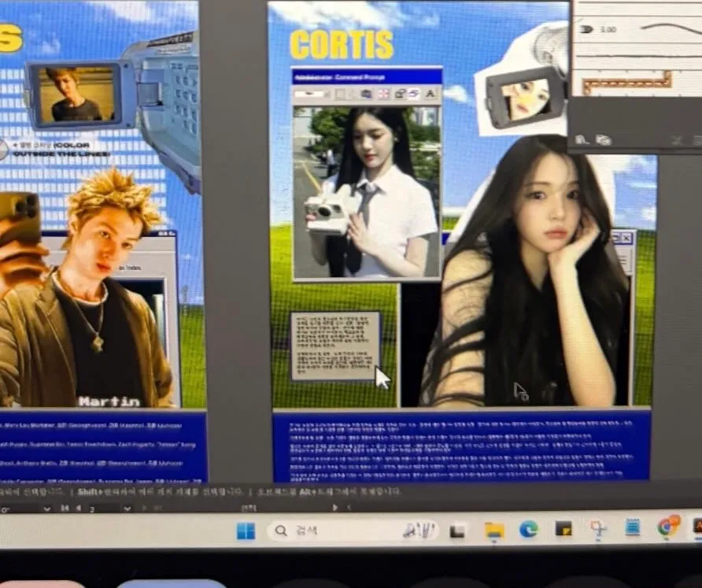Click the Remove Brush Stroke X icon
Viewport: 702px width, 588px height.
(x=678, y=141)
